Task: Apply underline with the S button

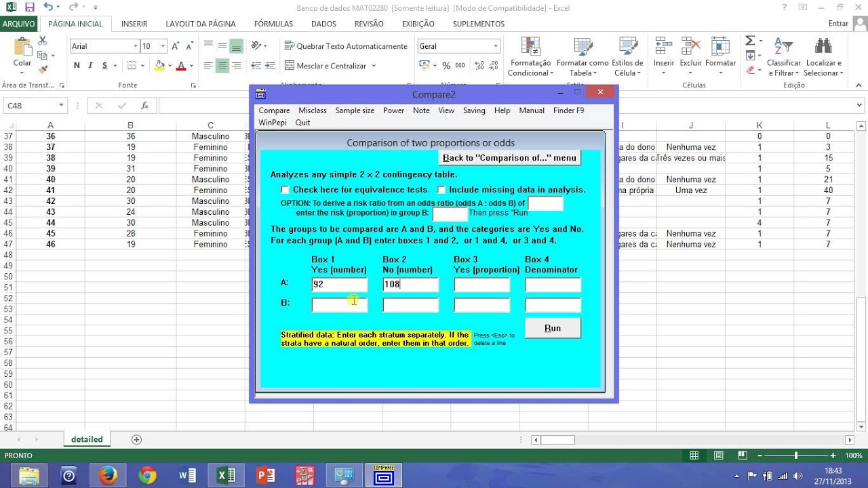Action: (104, 66)
